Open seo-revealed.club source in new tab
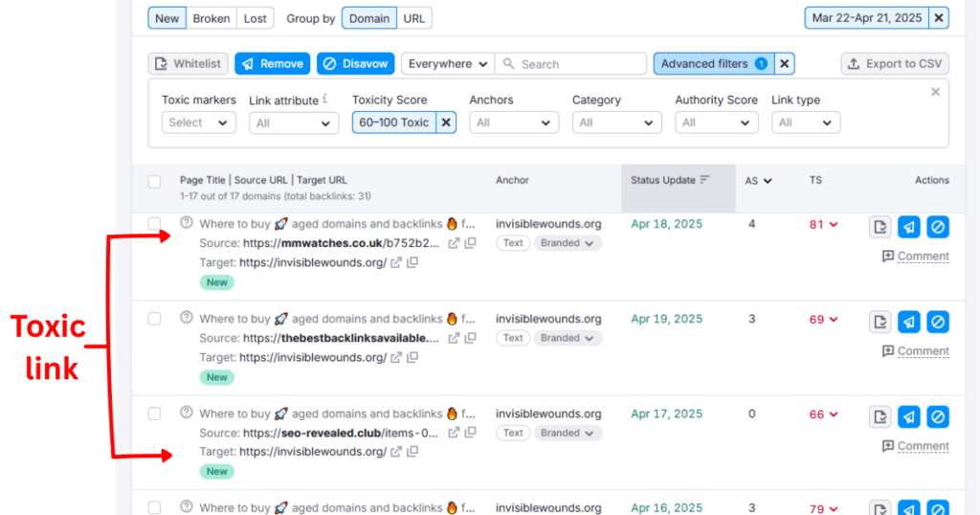Viewport: 980px width, 515px height. point(454,433)
